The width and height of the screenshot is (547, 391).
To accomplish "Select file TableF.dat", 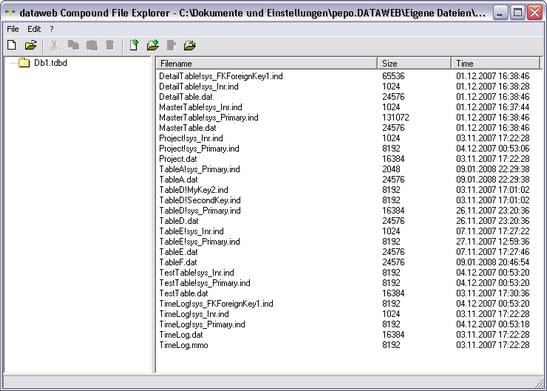I will [x=178, y=262].
